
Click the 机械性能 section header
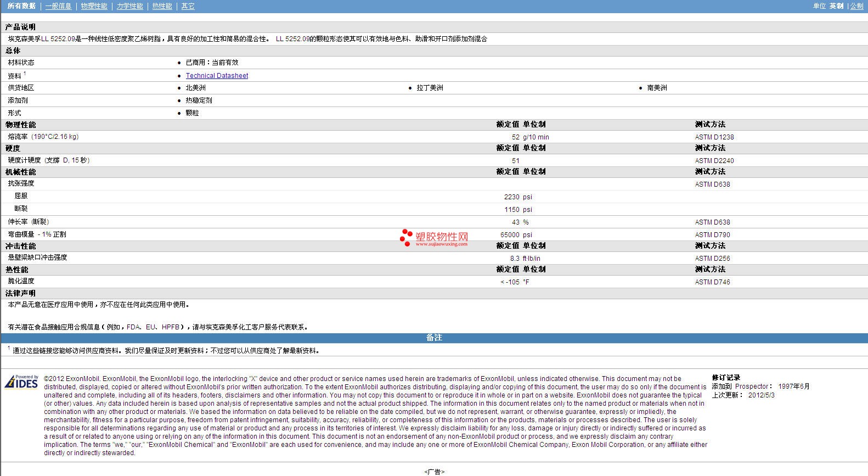click(x=20, y=172)
